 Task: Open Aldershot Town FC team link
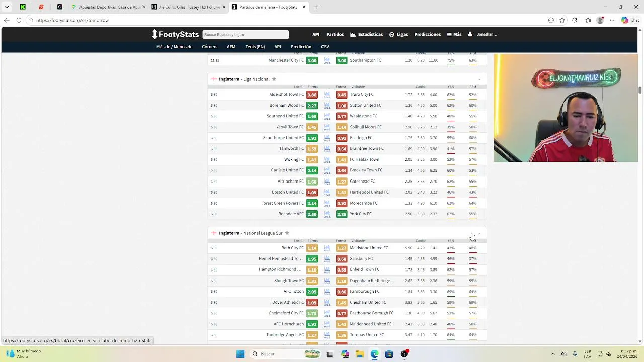coord(286,95)
